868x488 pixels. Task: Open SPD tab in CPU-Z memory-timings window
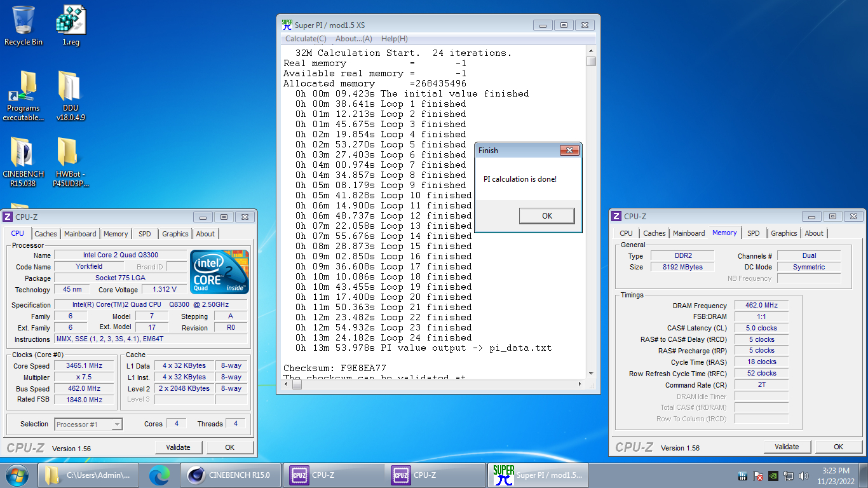click(754, 233)
